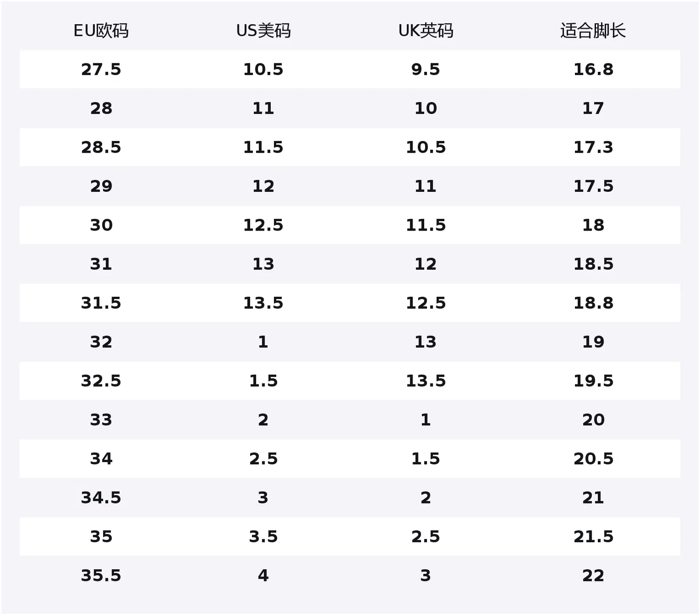Select EU size 27.5 cell

coord(101,70)
